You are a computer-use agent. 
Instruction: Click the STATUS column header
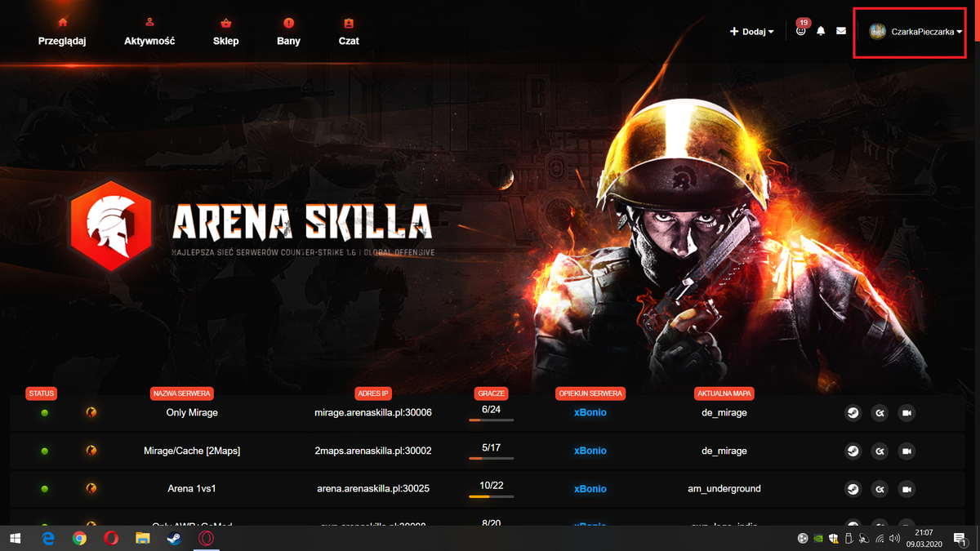point(41,393)
